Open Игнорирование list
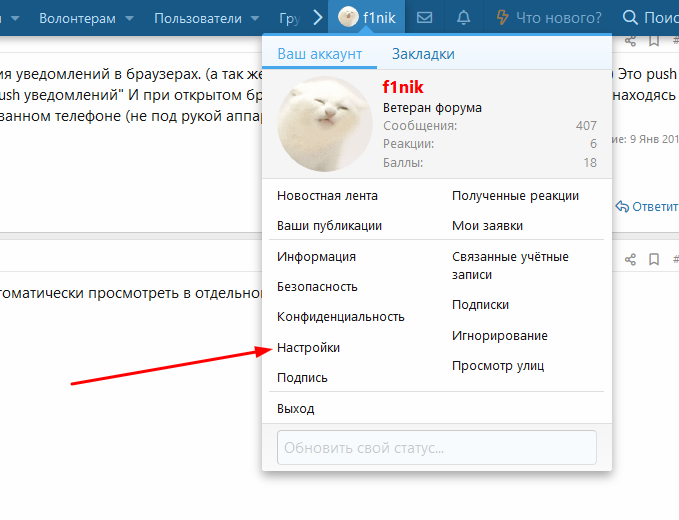The width and height of the screenshot is (679, 520). pyautogui.click(x=500, y=336)
